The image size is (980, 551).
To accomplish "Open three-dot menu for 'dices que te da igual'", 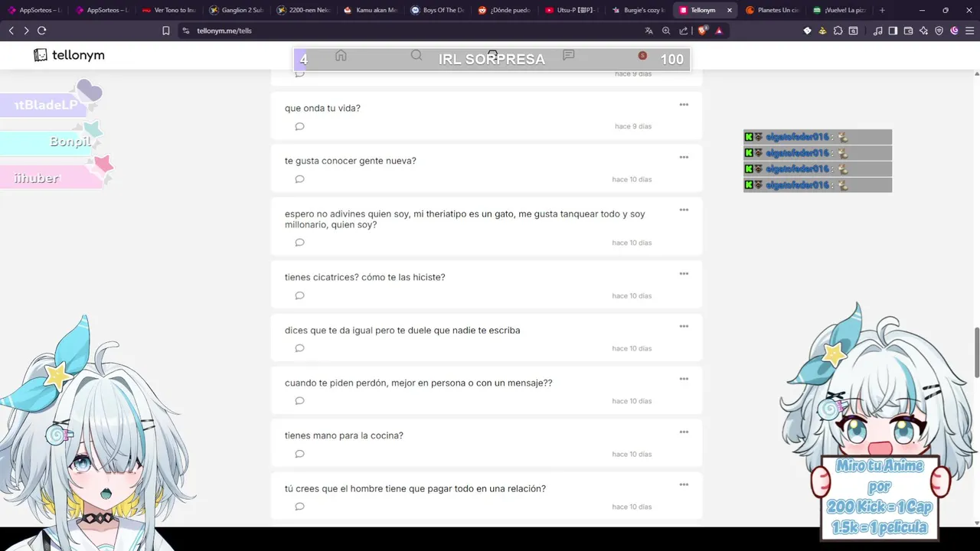I will pos(684,326).
